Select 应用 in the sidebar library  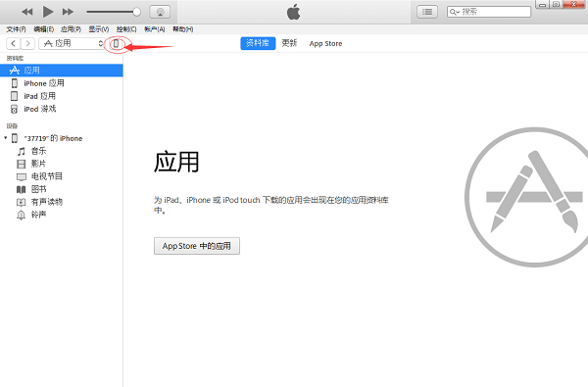coord(62,71)
